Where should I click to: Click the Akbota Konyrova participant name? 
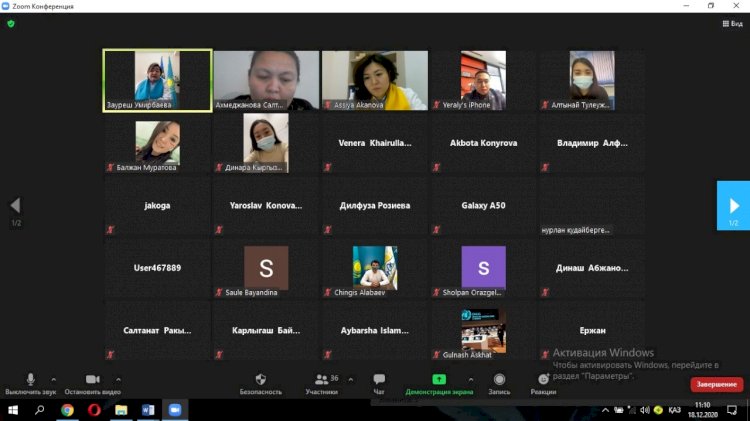(483, 143)
